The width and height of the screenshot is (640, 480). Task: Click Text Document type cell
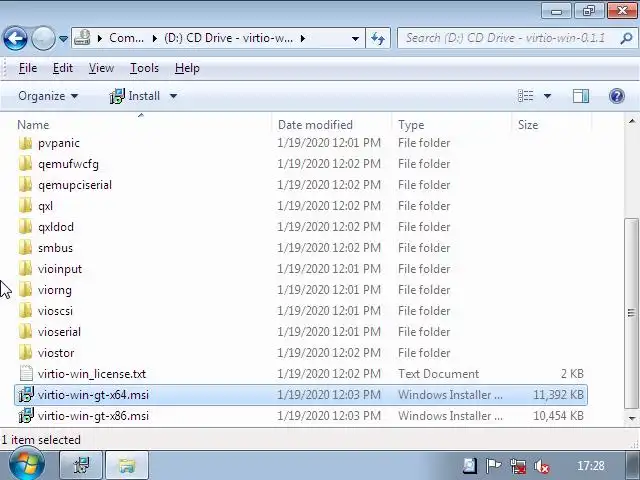(438, 374)
